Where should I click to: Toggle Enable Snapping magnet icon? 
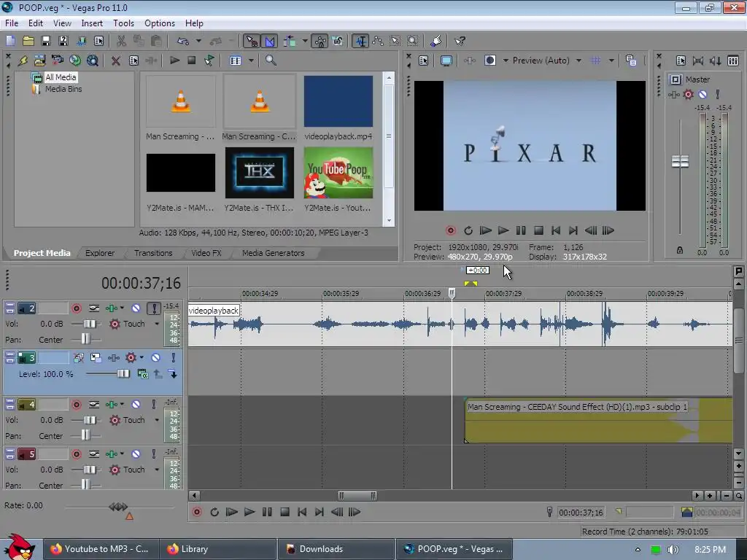tap(252, 41)
